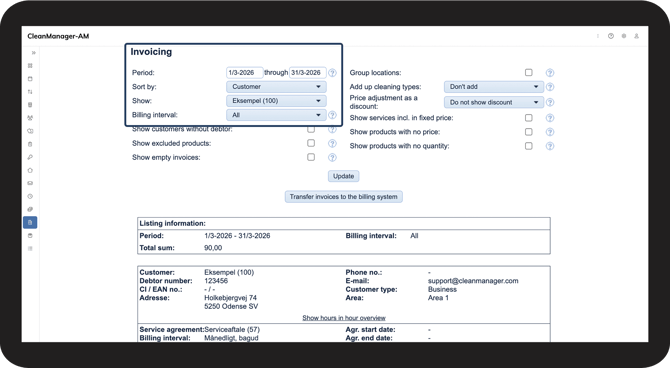Enable Show excluded products checkbox
670x368 pixels.
311,143
